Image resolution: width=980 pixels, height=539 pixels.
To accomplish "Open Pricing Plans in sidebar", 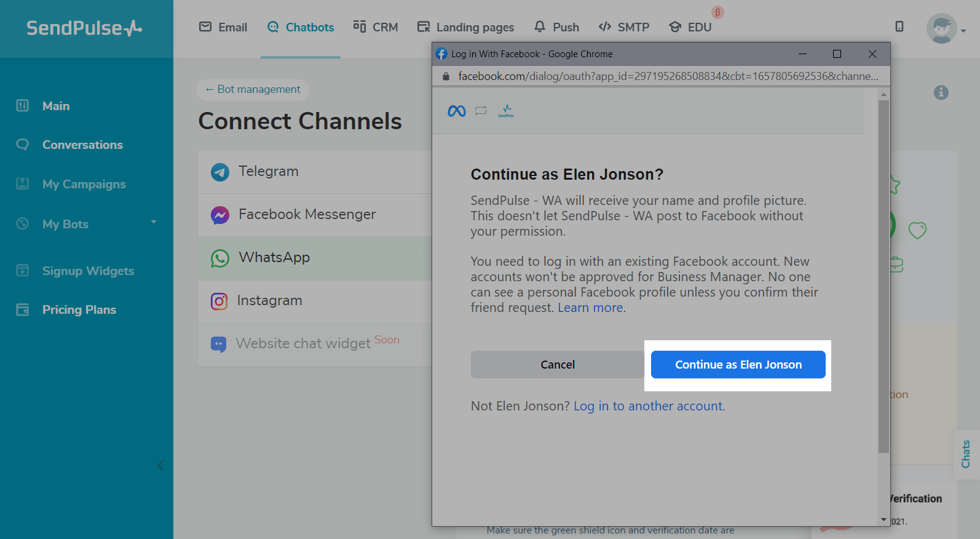I will coord(79,309).
